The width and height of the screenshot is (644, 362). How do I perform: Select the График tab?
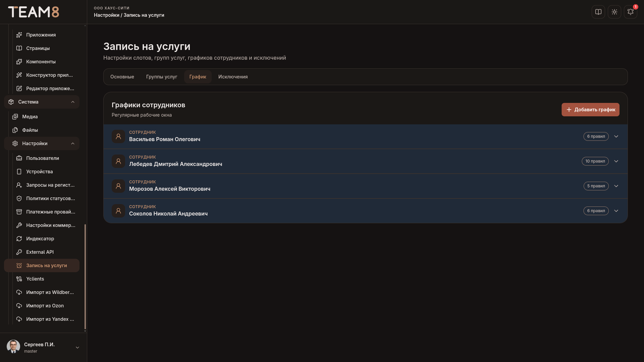pyautogui.click(x=198, y=77)
